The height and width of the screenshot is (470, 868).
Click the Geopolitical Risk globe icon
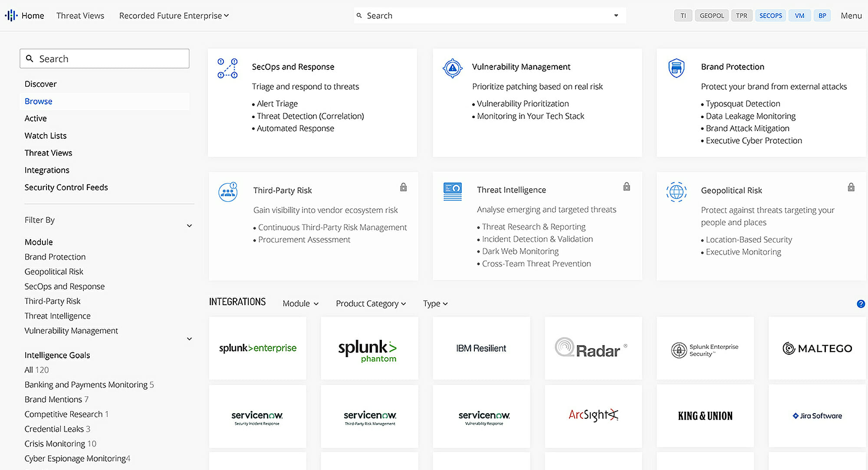pos(676,192)
